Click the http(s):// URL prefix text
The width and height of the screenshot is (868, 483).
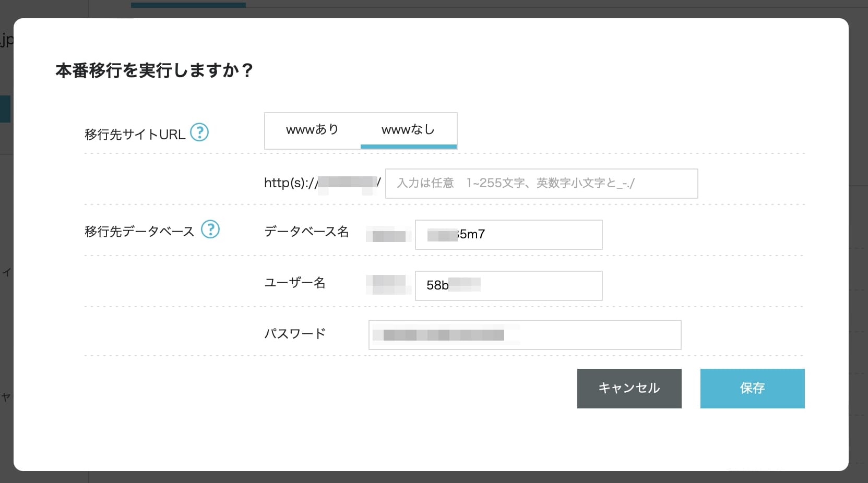pyautogui.click(x=290, y=183)
